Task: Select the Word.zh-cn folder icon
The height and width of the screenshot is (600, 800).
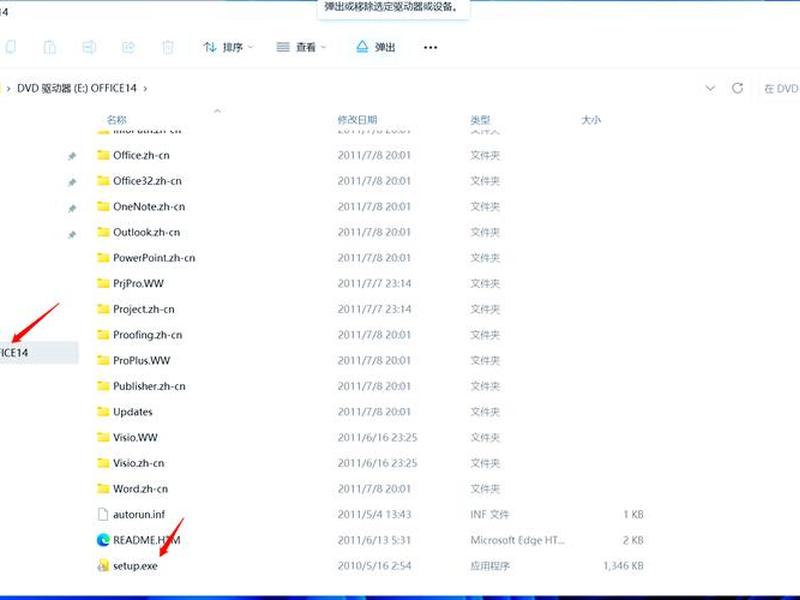Action: 103,488
